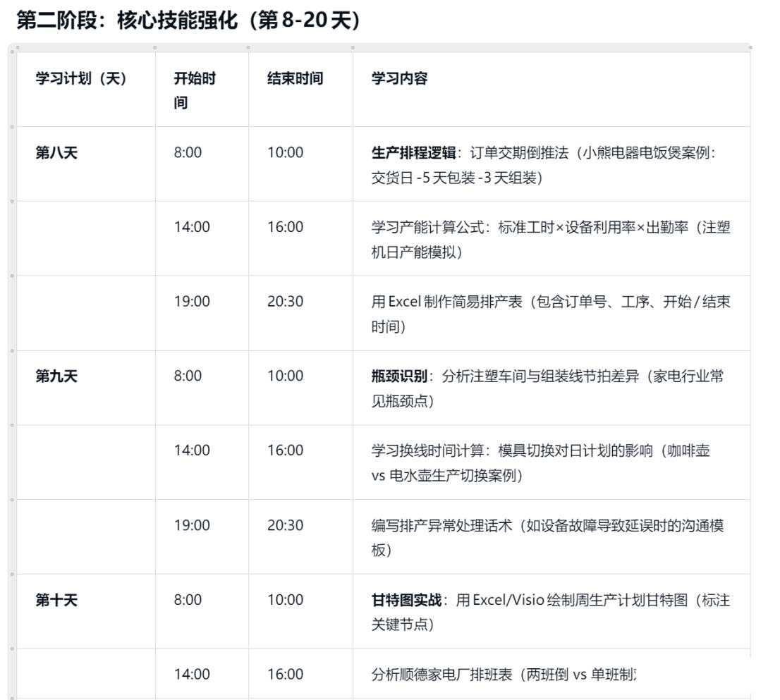Click 8:00 start time in 第八天 row

tap(188, 153)
